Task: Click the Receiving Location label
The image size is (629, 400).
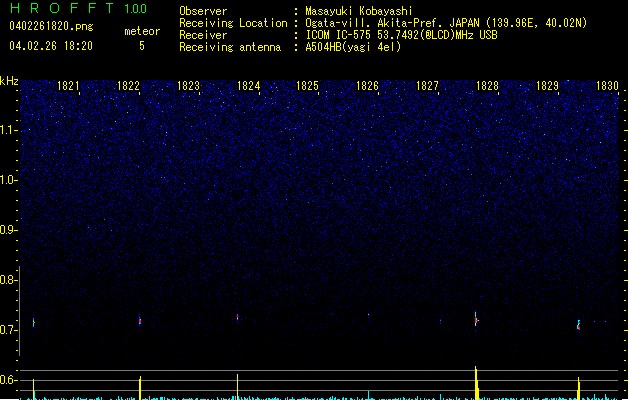Action: [x=233, y=23]
